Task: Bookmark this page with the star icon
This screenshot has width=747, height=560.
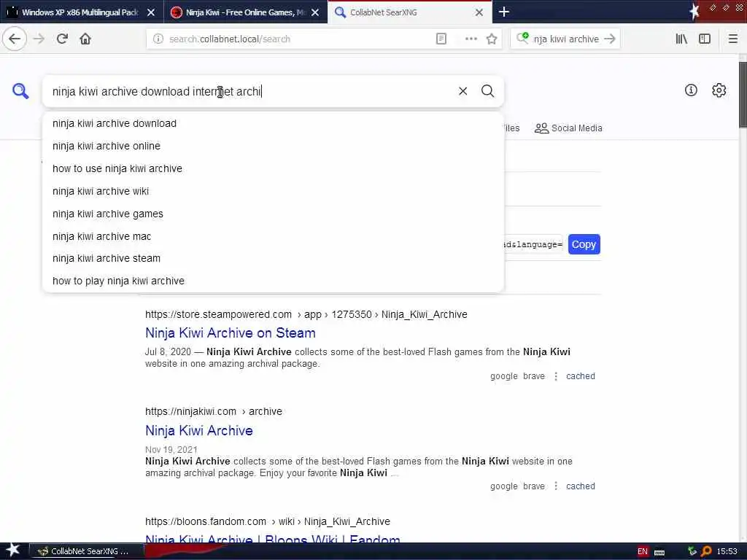Action: 492,39
